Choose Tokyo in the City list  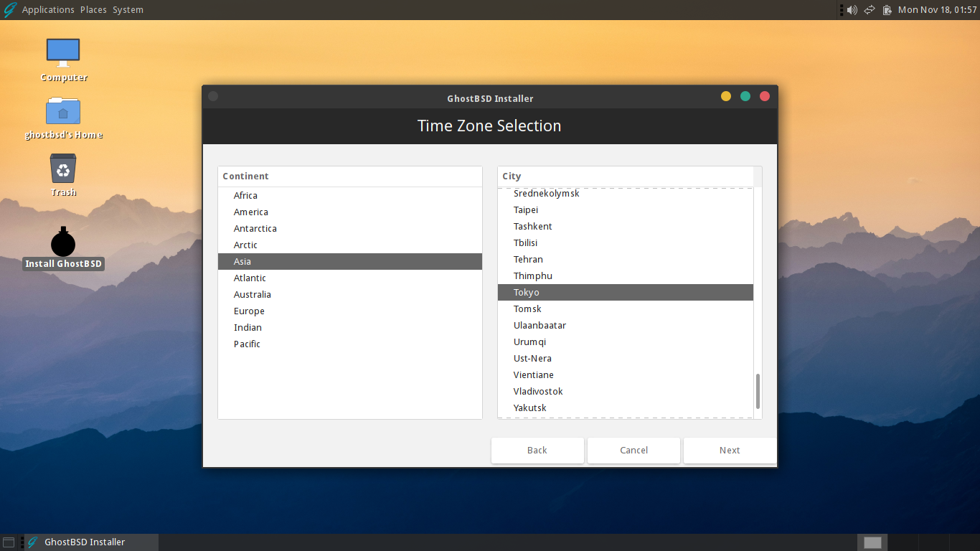tap(626, 293)
